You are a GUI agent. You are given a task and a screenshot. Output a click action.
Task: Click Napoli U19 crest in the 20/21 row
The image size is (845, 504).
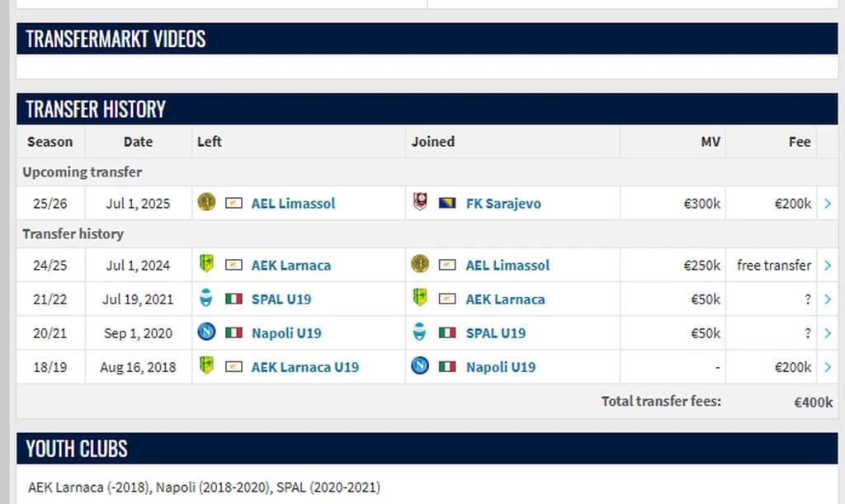tap(206, 332)
